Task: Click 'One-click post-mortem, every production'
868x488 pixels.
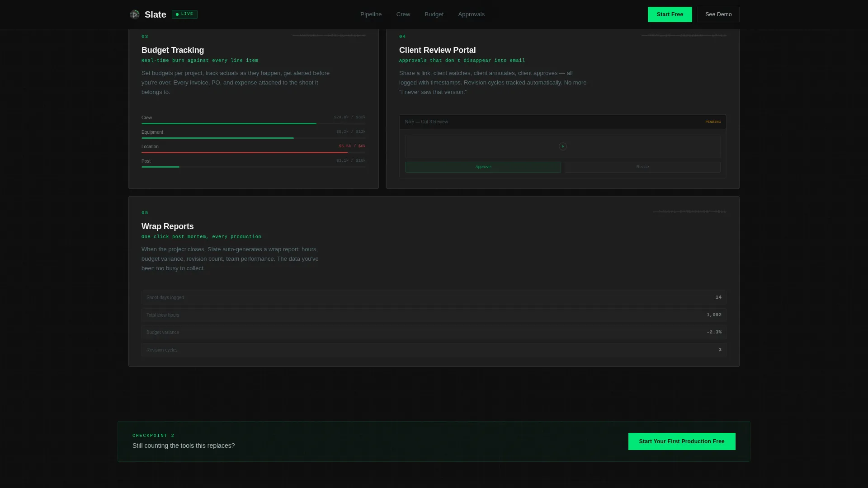Action: tap(201, 237)
